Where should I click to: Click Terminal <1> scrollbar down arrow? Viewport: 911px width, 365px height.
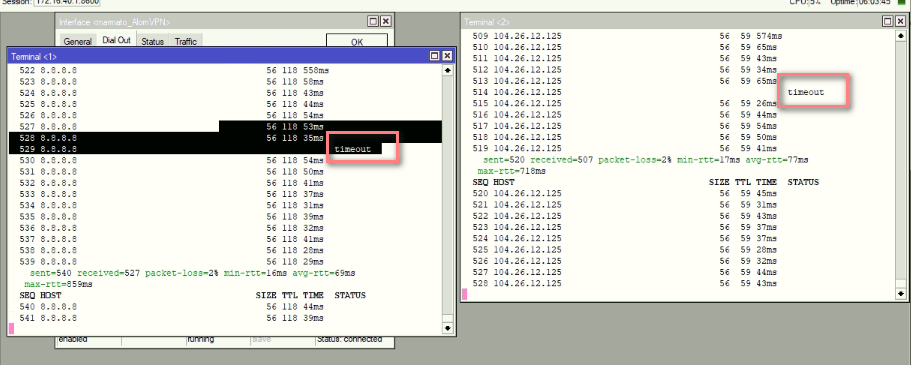click(x=447, y=328)
